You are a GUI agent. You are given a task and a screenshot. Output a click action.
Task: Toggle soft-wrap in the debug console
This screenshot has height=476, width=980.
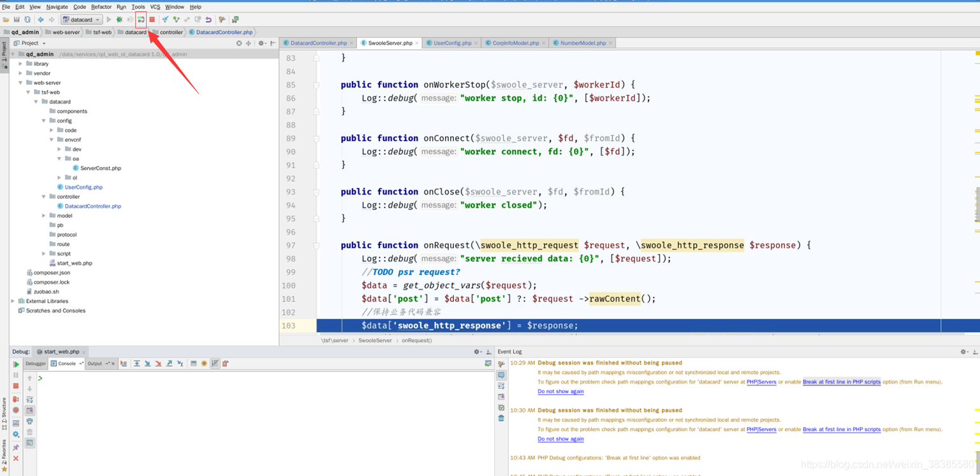(x=29, y=399)
